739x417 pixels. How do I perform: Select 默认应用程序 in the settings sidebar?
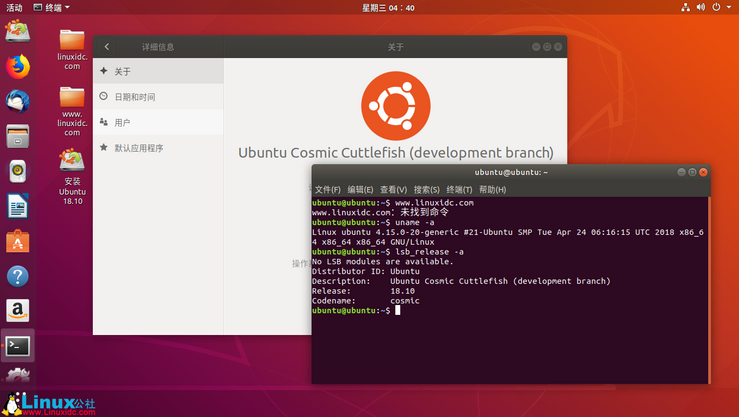[158, 147]
